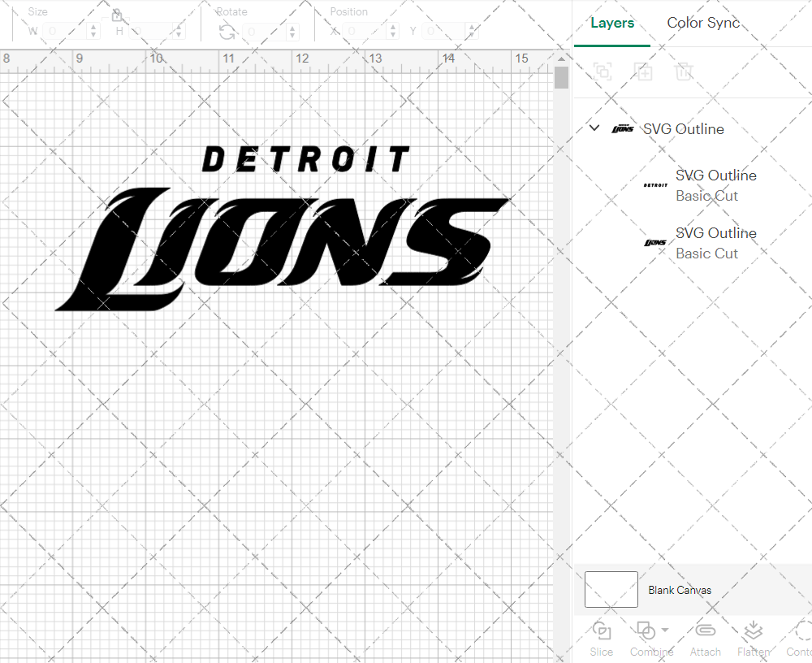The image size is (812, 663).
Task: Select the Flatten tool
Action: point(754,638)
